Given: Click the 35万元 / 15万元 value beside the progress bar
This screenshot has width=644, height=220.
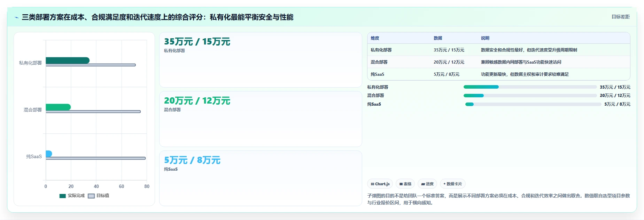Looking at the screenshot, I should tap(615, 87).
